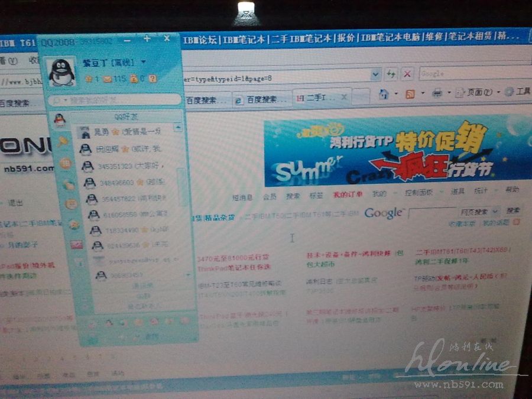Open the 控制面板 control panel link

pyautogui.click(x=419, y=192)
